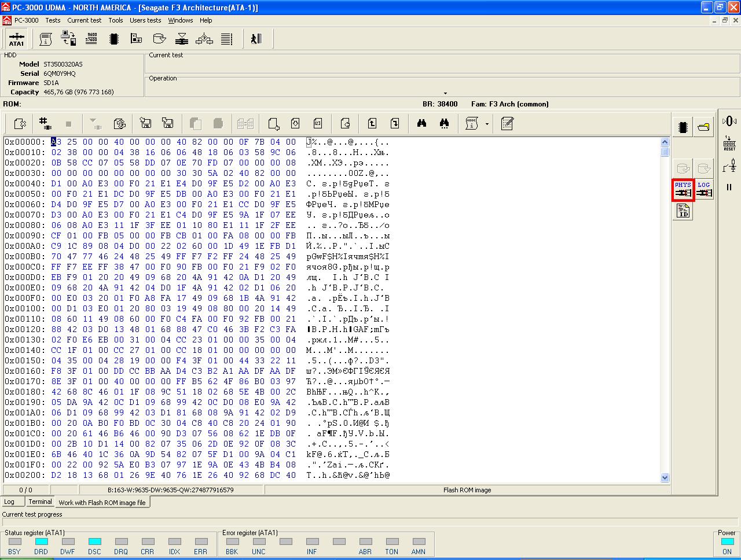Open the 9600/57600 baud rate icon
The height and width of the screenshot is (560, 741).
91,39
